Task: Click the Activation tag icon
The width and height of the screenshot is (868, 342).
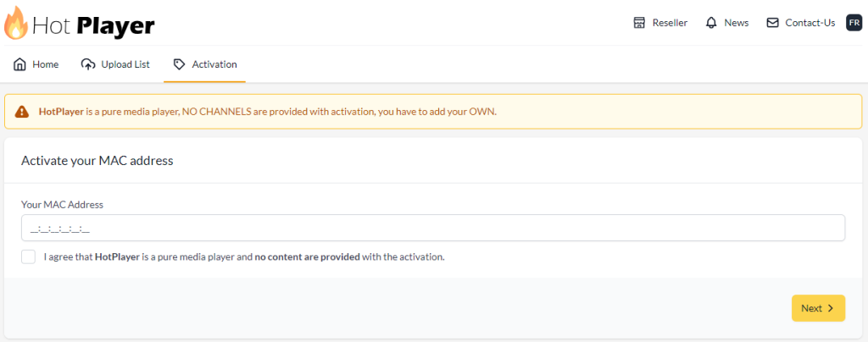Action: coord(179,64)
